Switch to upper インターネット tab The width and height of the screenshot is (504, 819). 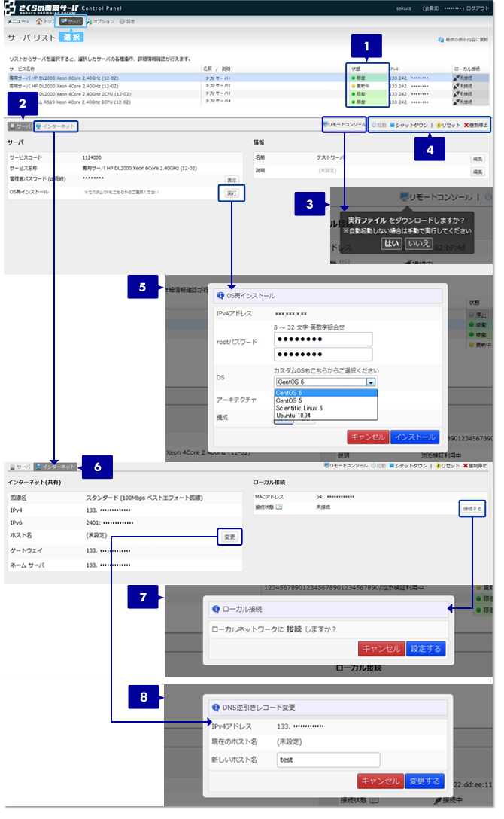pyautogui.click(x=56, y=126)
